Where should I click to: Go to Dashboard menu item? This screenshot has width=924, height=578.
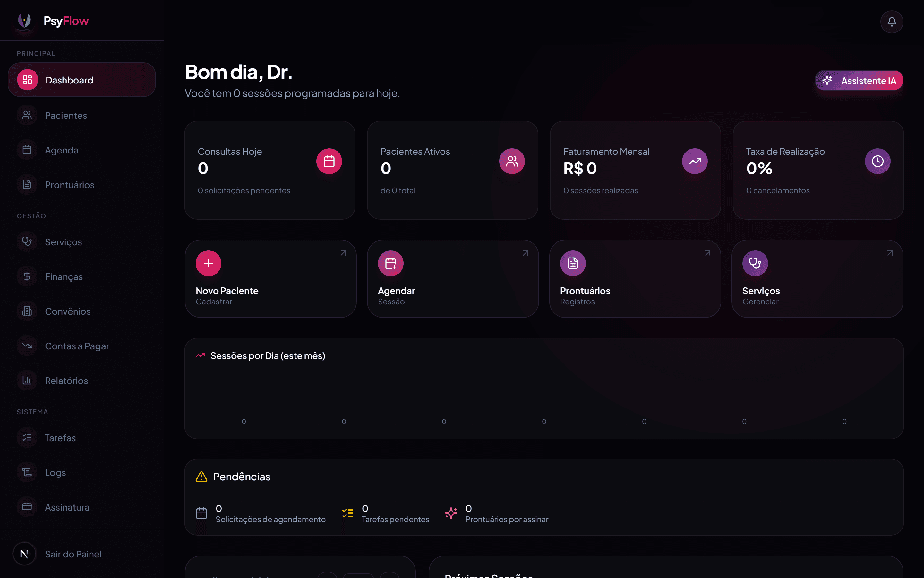tap(82, 80)
